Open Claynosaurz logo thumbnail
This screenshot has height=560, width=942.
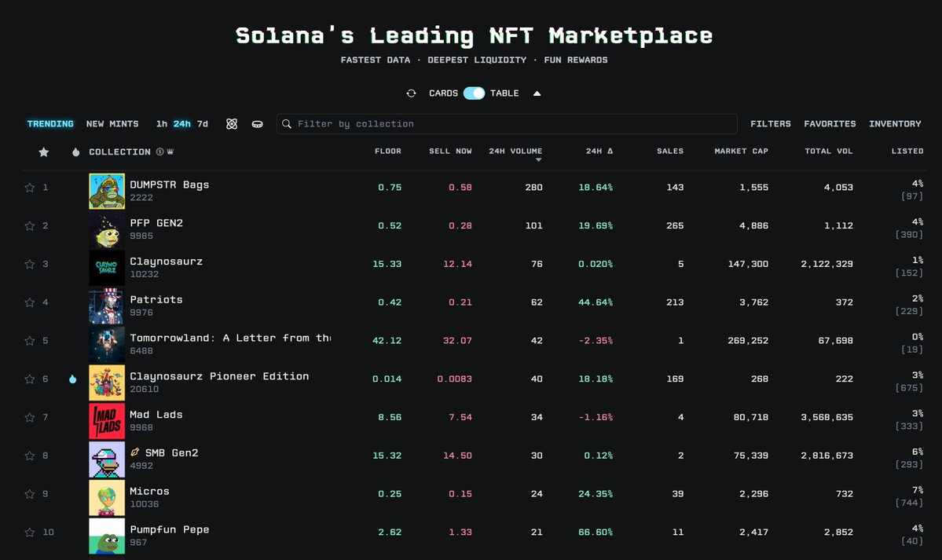[x=107, y=268]
